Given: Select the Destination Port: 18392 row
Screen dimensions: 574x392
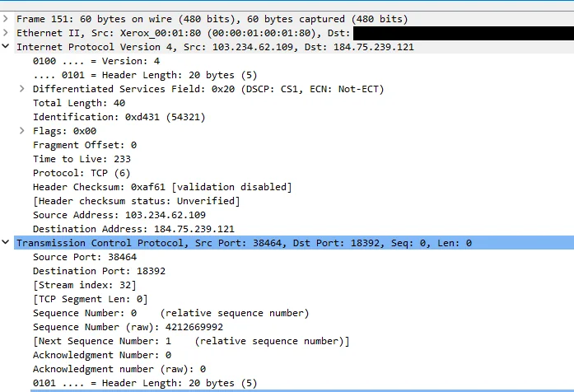Looking at the screenshot, I should [x=294, y=271].
